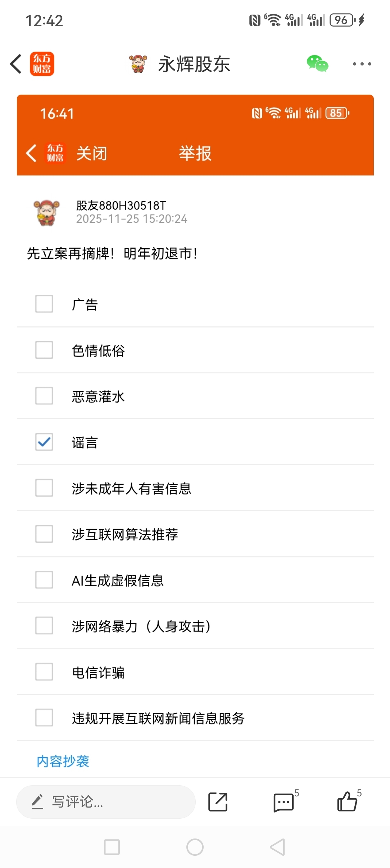Tap the back arrow in top header

pos(16,64)
